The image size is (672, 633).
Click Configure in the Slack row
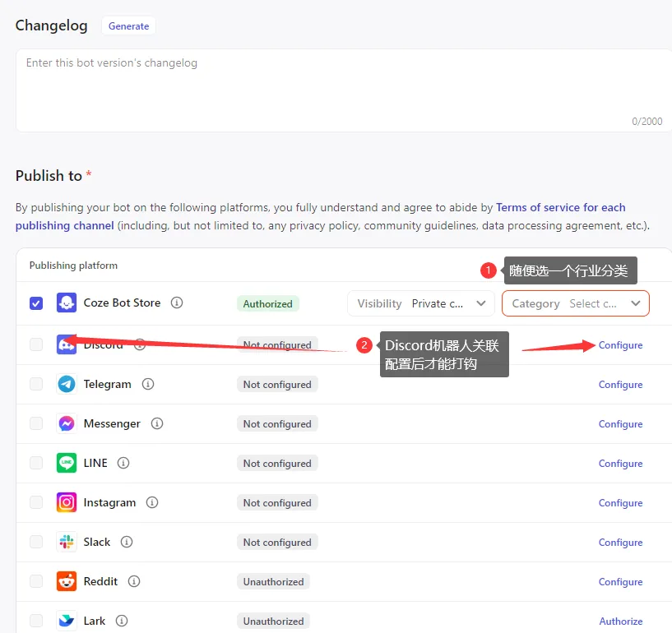click(620, 543)
